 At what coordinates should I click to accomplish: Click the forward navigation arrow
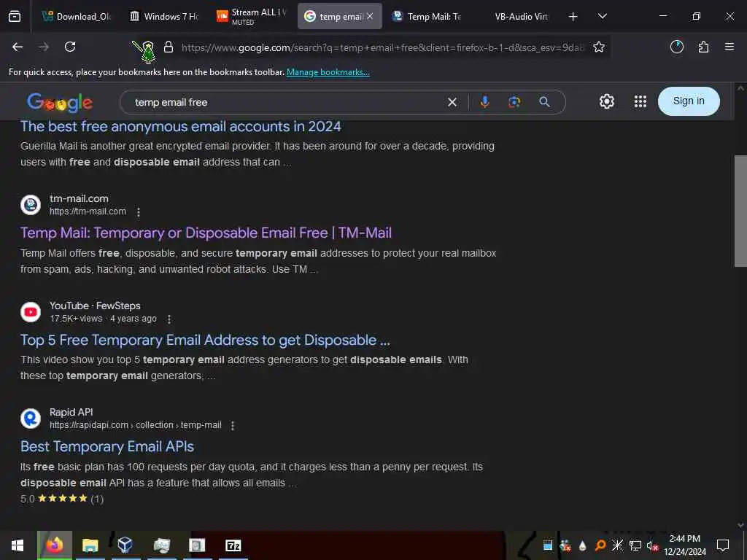click(x=44, y=47)
